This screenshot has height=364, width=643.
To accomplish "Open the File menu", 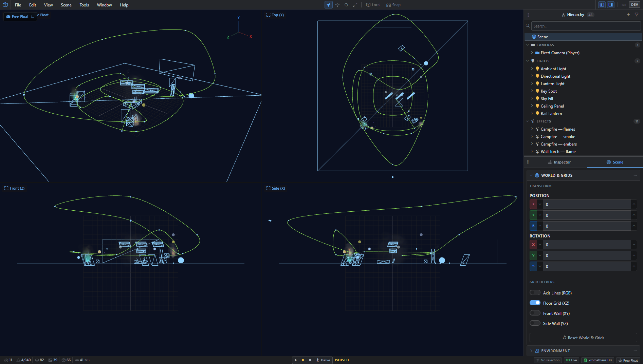I will (x=18, y=5).
